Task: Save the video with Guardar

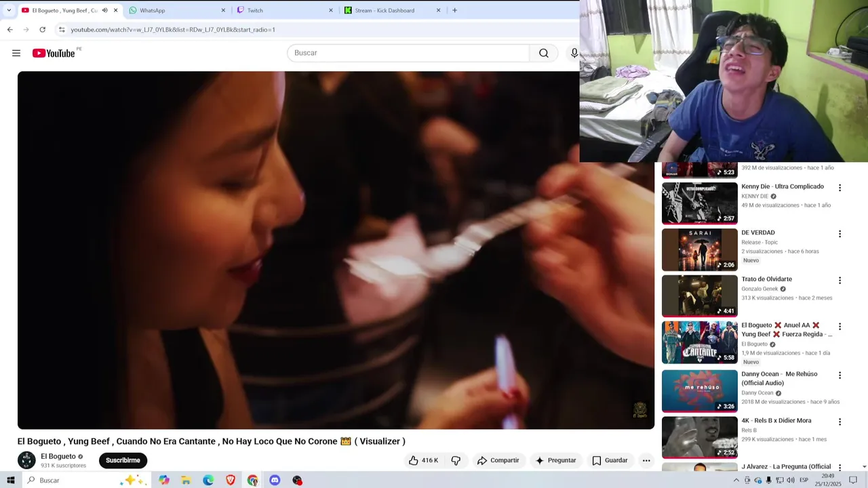Action: click(610, 460)
